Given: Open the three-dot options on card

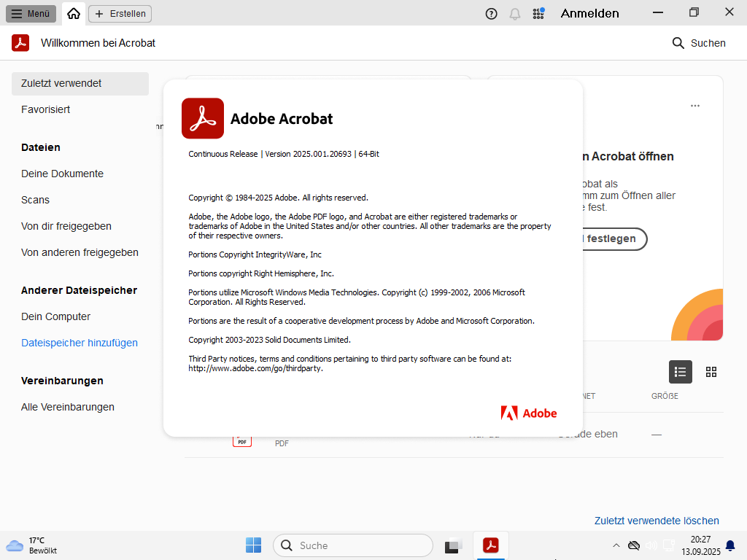Looking at the screenshot, I should coord(695,106).
